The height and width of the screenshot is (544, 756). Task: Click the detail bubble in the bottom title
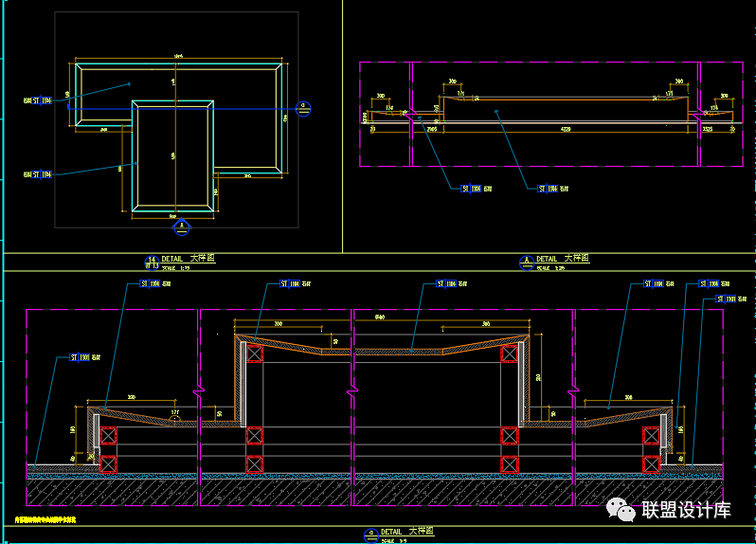tap(369, 535)
